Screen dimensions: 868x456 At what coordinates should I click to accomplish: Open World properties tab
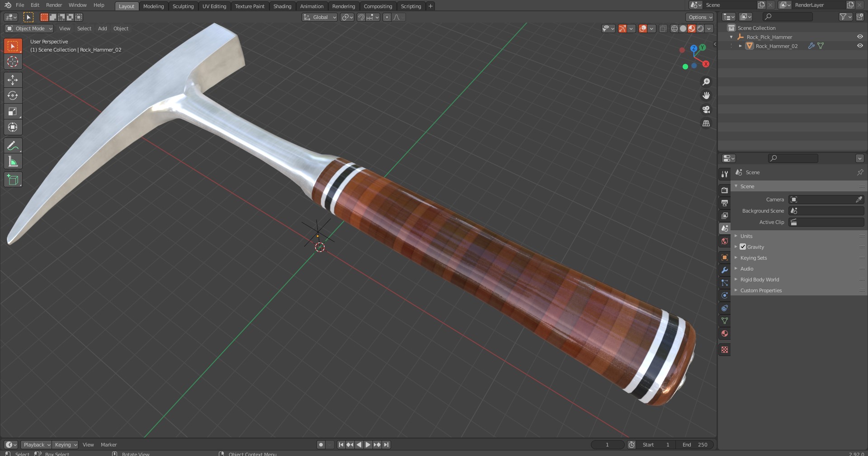point(725,241)
